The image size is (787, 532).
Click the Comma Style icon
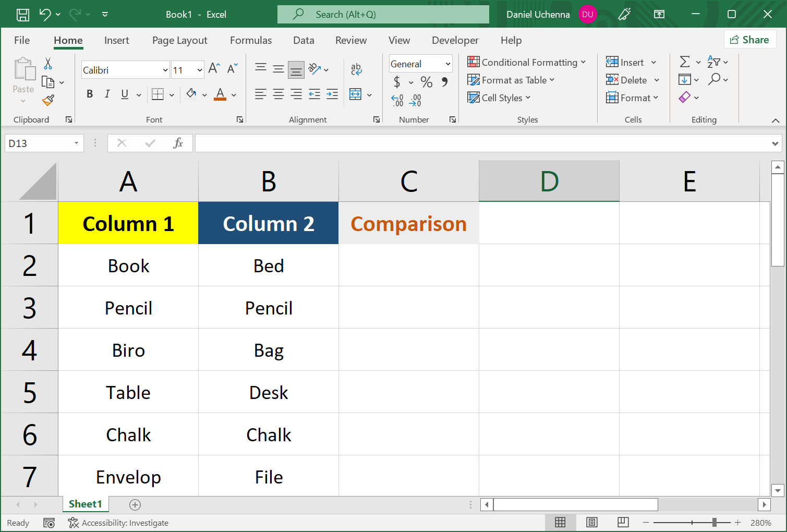pos(444,82)
